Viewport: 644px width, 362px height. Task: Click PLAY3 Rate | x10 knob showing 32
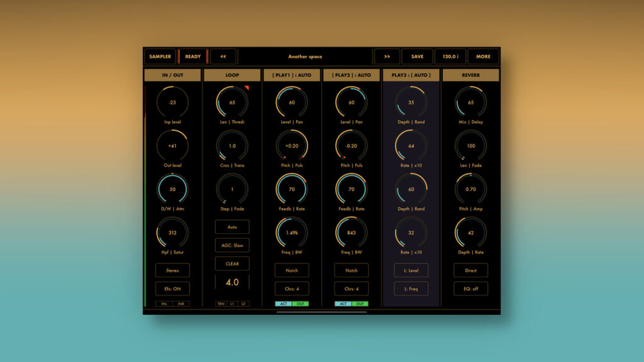point(411,233)
